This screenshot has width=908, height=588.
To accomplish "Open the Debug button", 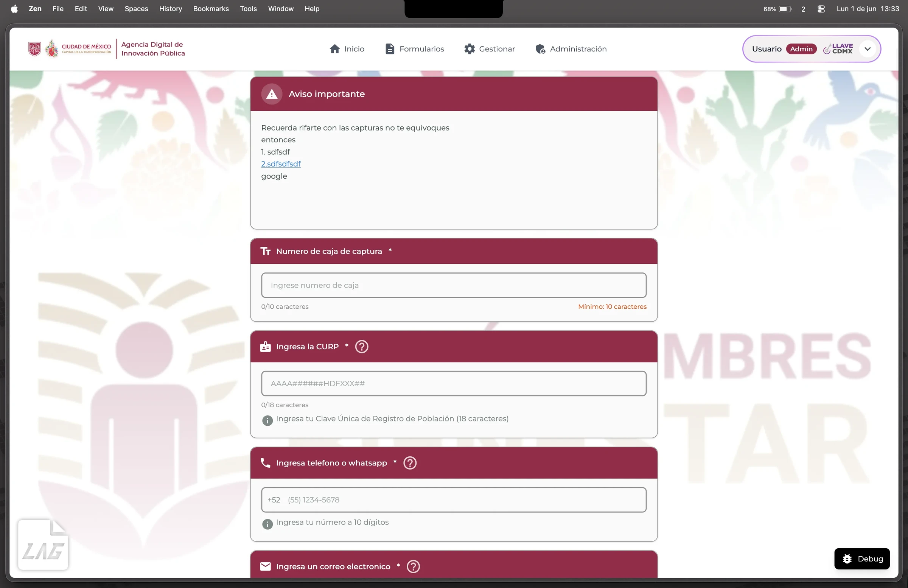I will (x=862, y=558).
